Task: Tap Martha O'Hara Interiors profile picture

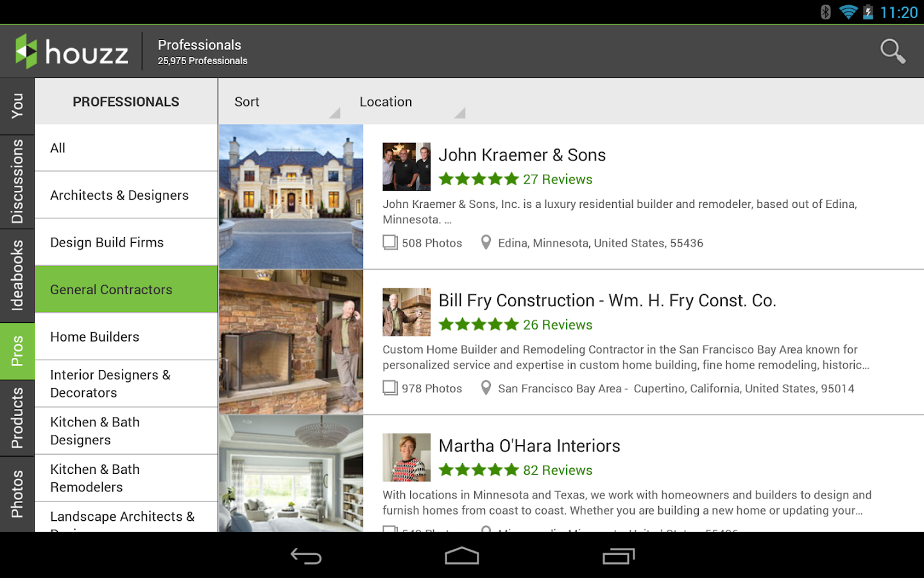Action: click(407, 458)
